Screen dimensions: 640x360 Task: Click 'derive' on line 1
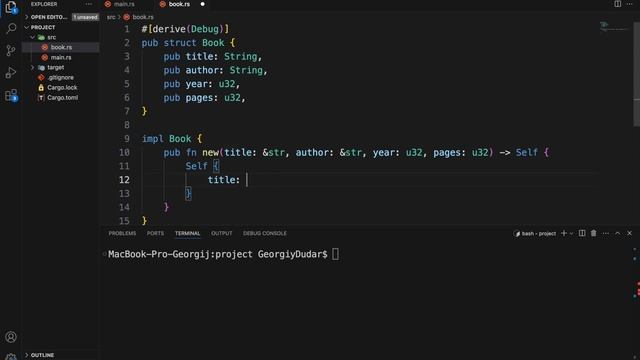[169, 29]
